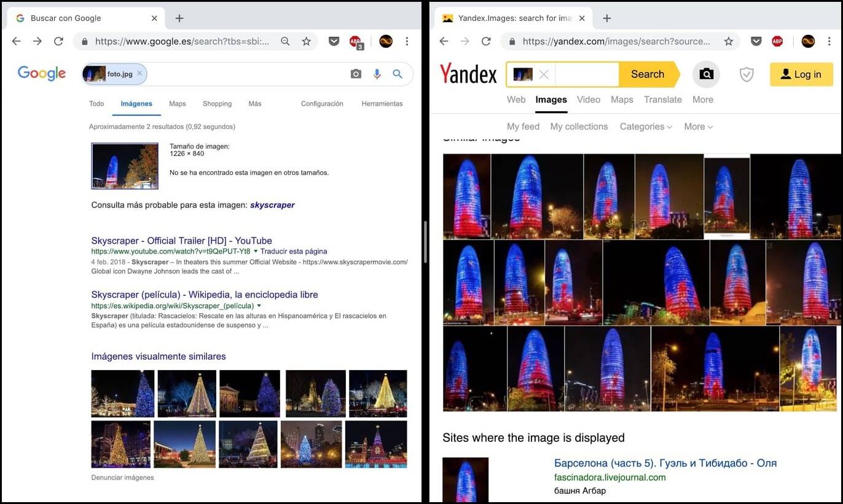
Task: Open the AdBlock Plus icon in right browser
Action: click(777, 41)
